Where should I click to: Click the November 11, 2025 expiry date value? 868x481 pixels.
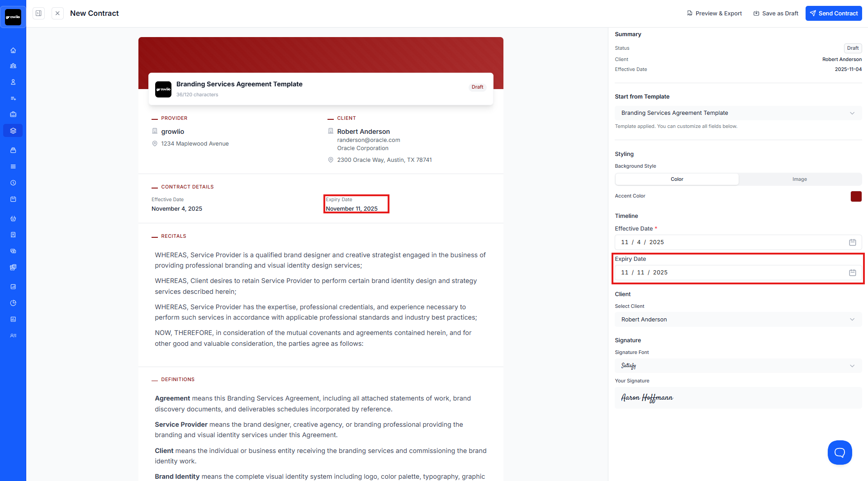[351, 209]
